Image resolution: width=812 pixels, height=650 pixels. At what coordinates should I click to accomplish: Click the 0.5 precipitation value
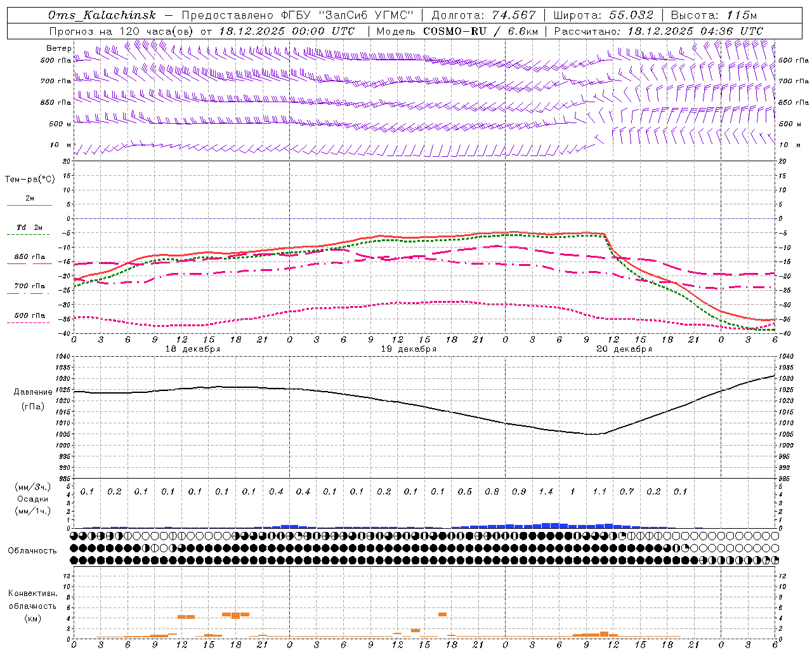(x=465, y=491)
